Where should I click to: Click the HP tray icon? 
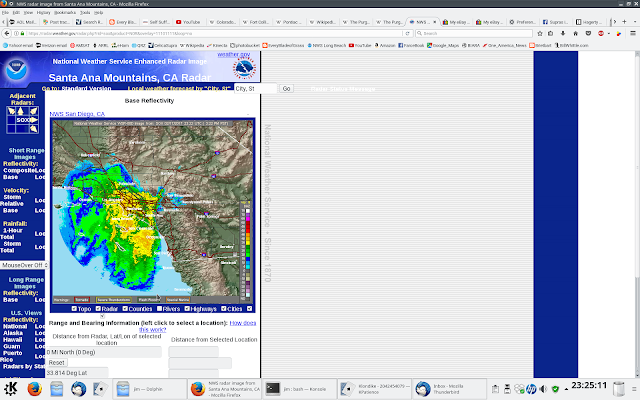(x=531, y=389)
